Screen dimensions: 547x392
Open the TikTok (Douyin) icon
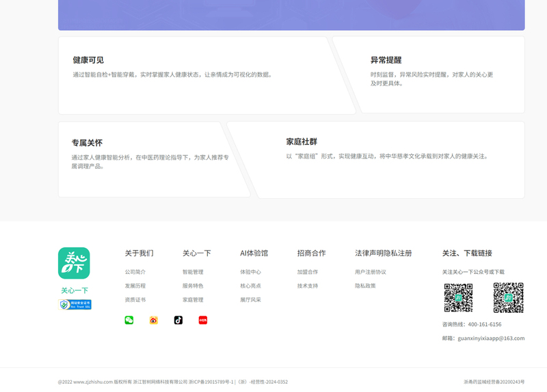(x=178, y=320)
